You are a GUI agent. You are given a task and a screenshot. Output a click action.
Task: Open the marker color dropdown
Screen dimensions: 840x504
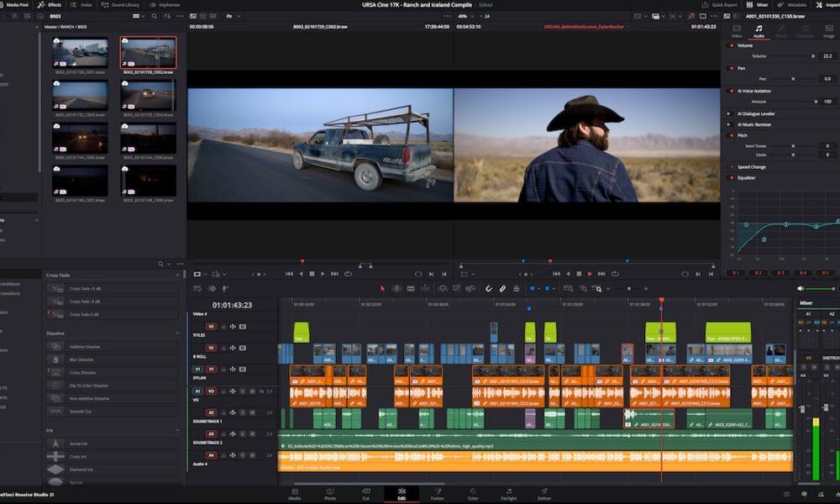(x=554, y=288)
